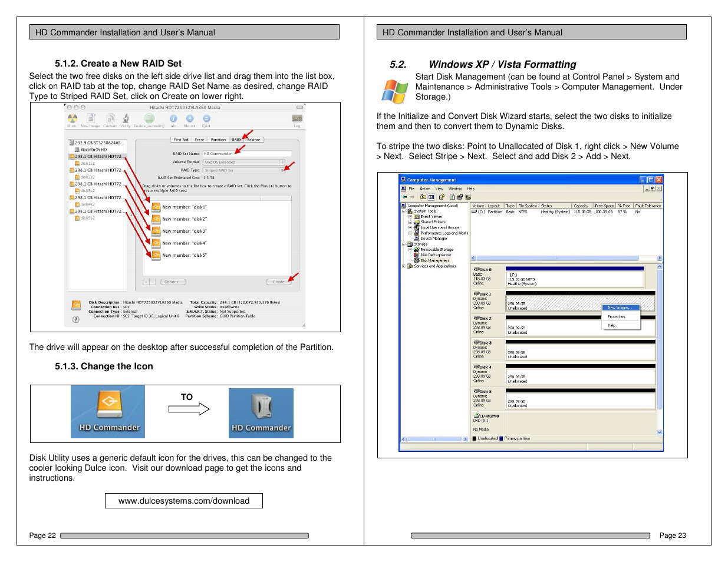Click the volume list horizontal scrollbar
The height and width of the screenshot is (562, 728).
click(566, 258)
